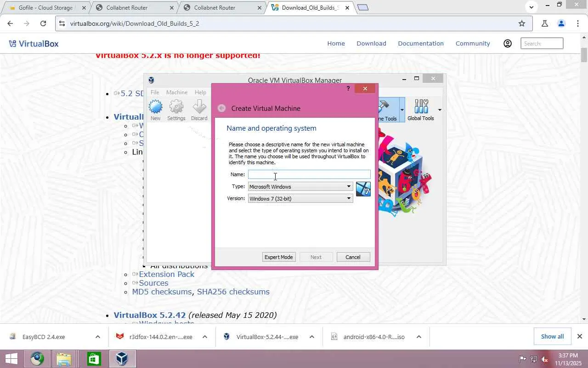Open Documentation in the site navigation
This screenshot has height=368, width=588.
click(x=421, y=43)
